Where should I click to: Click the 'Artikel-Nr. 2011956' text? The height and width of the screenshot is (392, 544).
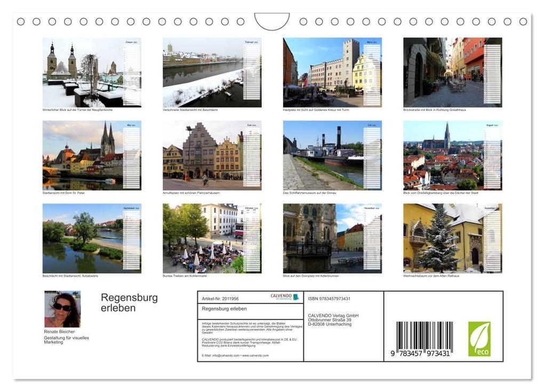pos(220,299)
